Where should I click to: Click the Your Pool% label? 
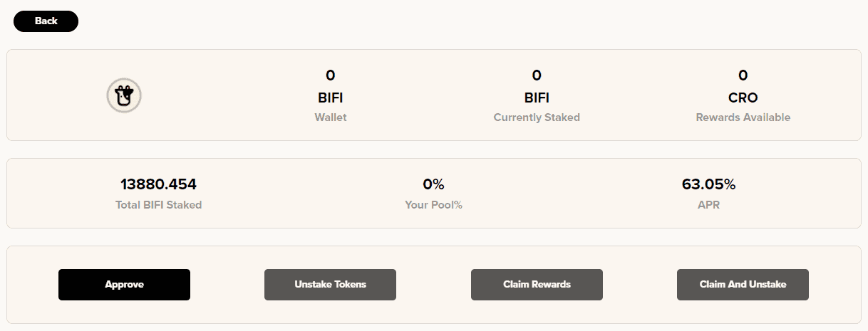coord(433,205)
